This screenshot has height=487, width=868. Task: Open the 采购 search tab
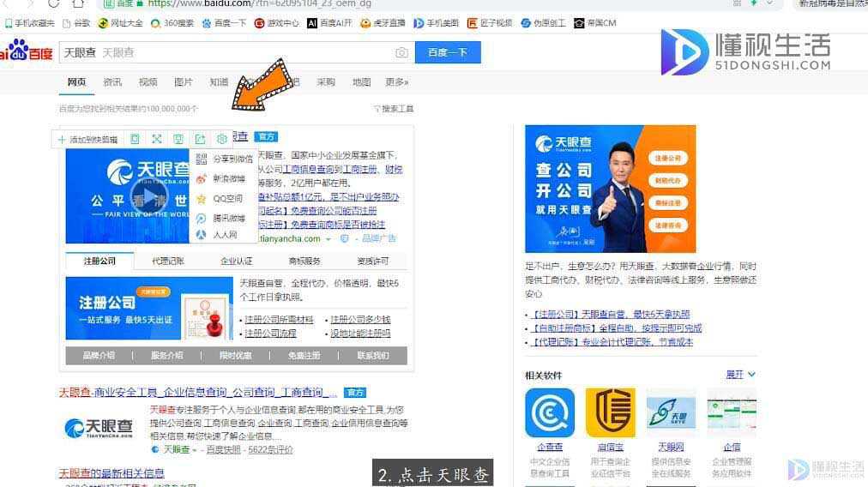[326, 82]
